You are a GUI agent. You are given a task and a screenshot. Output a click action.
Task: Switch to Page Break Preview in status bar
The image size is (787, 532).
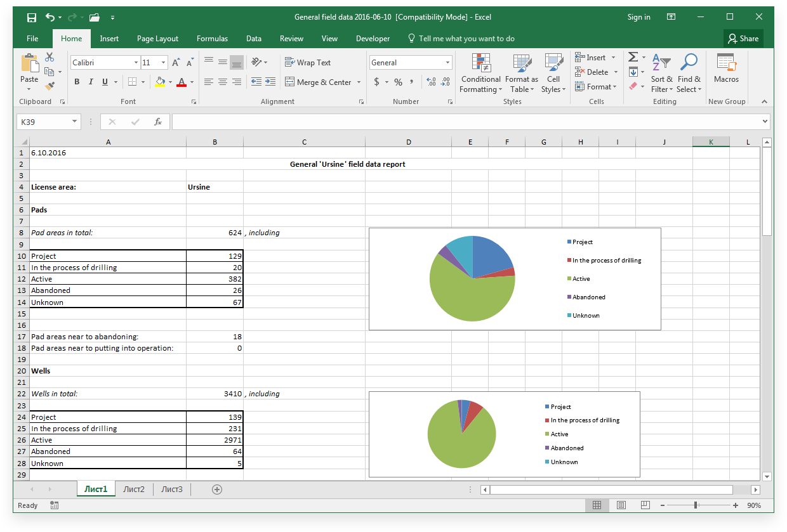(x=645, y=505)
